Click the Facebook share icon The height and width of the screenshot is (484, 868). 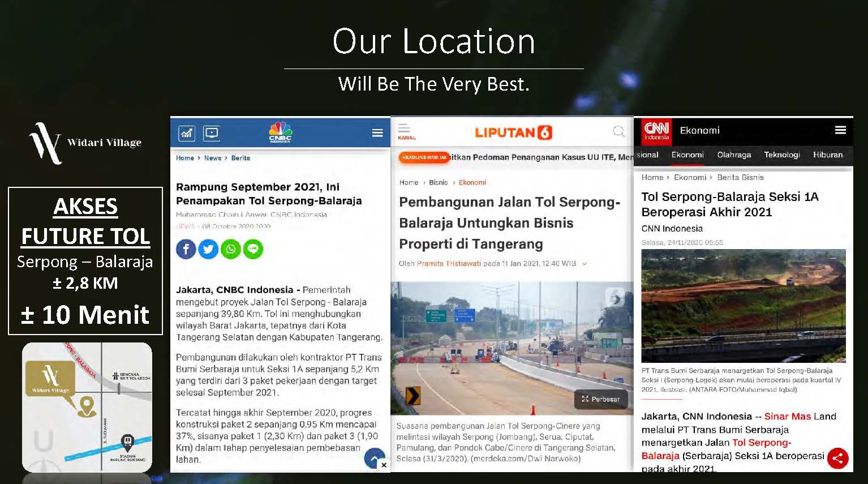[x=186, y=249]
